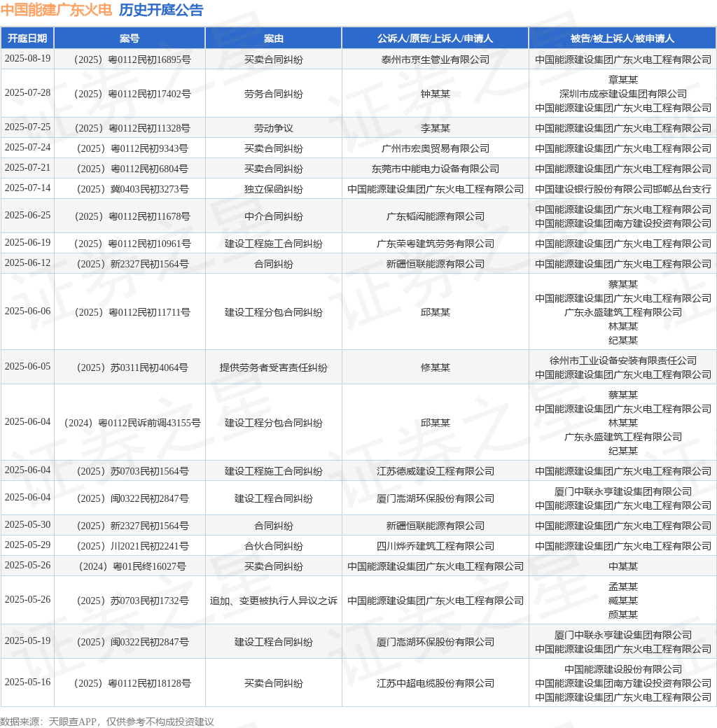The height and width of the screenshot is (728, 717).
Task: Select plaintiff '泰州市京生管业有限公司'
Action: click(435, 59)
